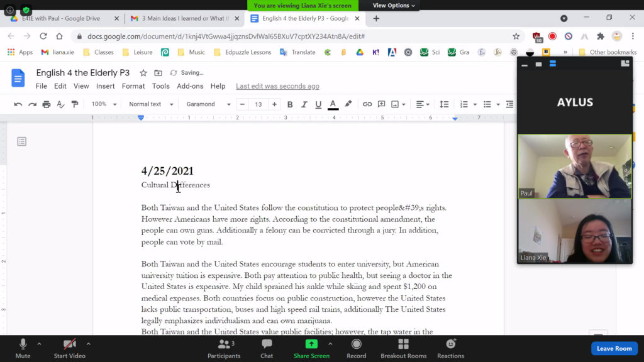The image size is (644, 362).
Task: Redo the last action in Docs
Action: coord(32,104)
